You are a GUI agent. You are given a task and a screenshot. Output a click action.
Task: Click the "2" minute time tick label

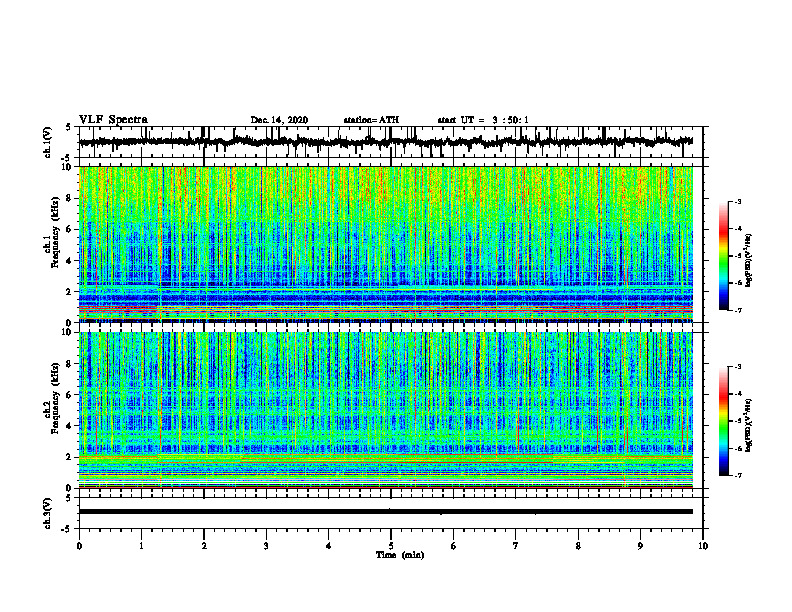(x=204, y=546)
